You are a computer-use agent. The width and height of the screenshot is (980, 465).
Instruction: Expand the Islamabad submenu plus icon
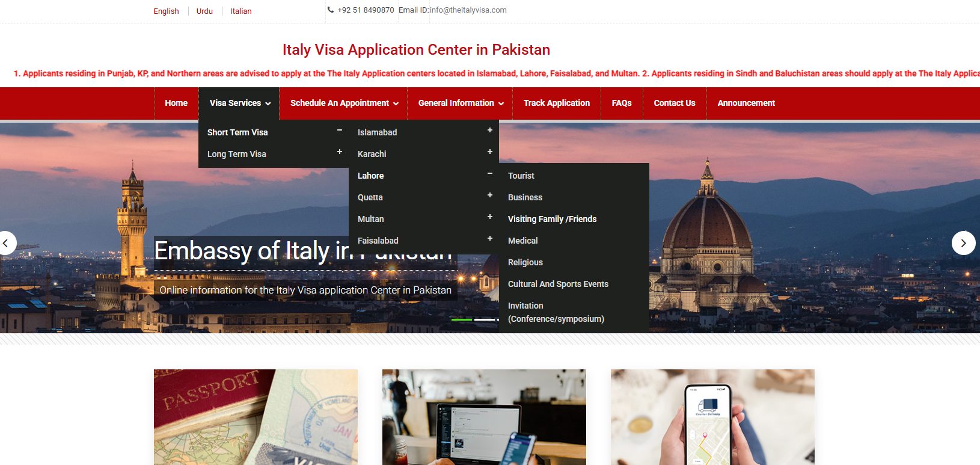pos(490,130)
